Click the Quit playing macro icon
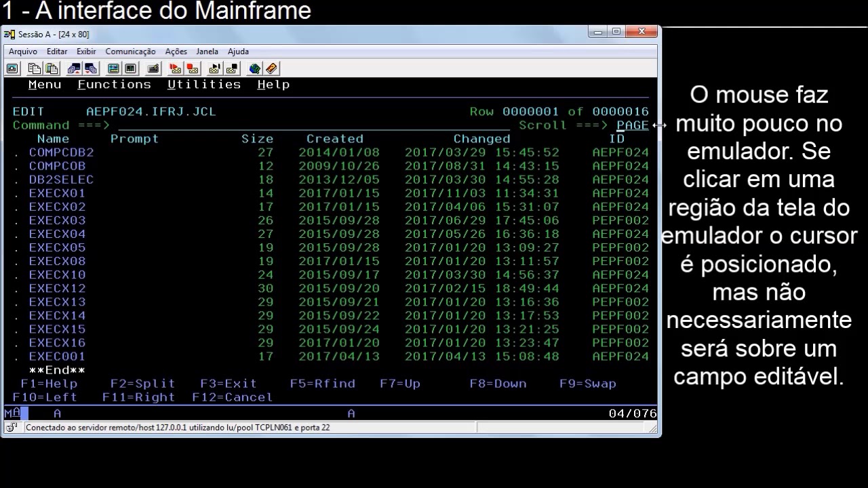The height and width of the screenshot is (488, 868). pyautogui.click(x=232, y=68)
